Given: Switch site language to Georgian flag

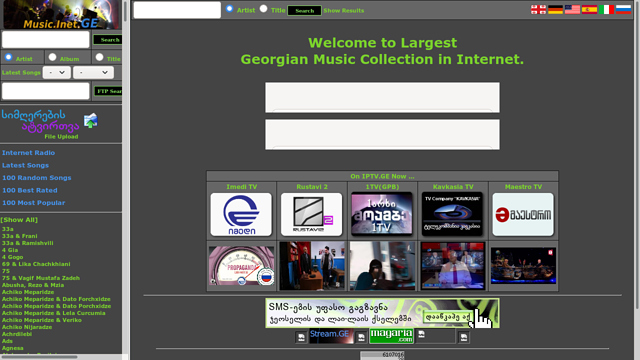Looking at the screenshot, I should [x=538, y=9].
